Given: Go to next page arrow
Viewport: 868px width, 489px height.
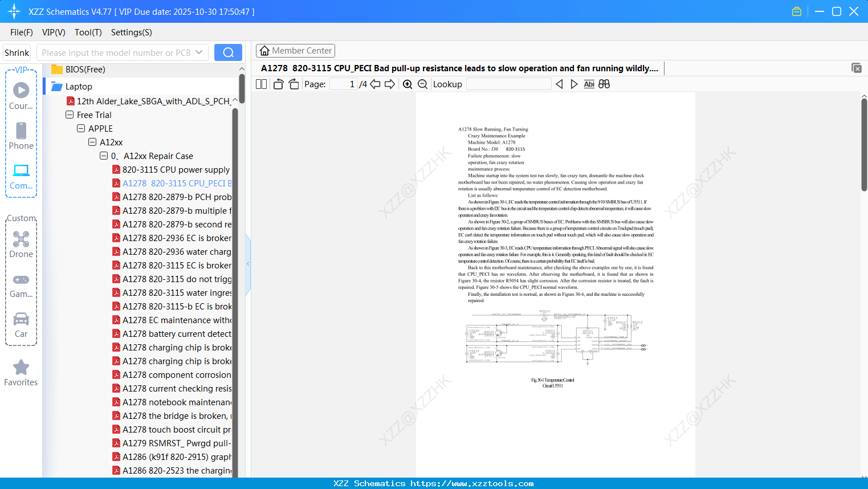Looking at the screenshot, I should pyautogui.click(x=390, y=84).
